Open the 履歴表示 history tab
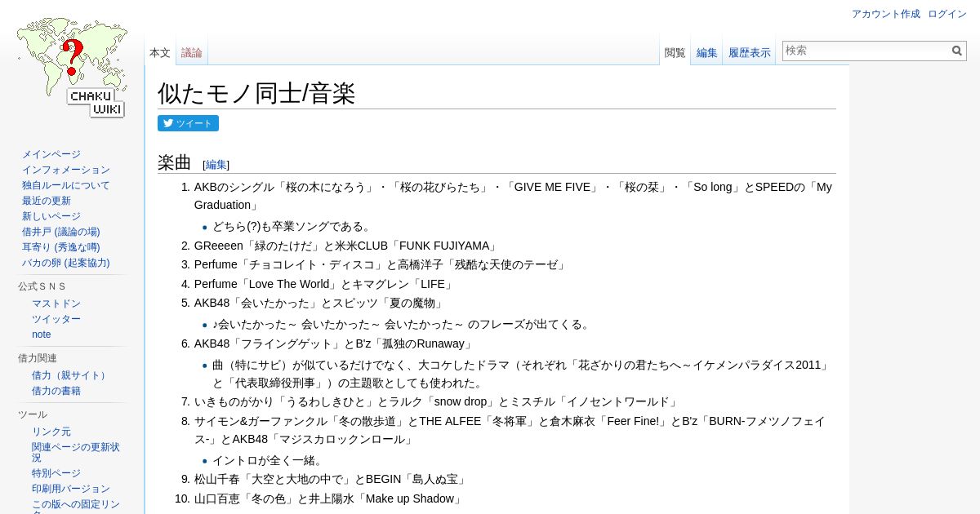The height and width of the screenshot is (514, 980). (x=750, y=53)
